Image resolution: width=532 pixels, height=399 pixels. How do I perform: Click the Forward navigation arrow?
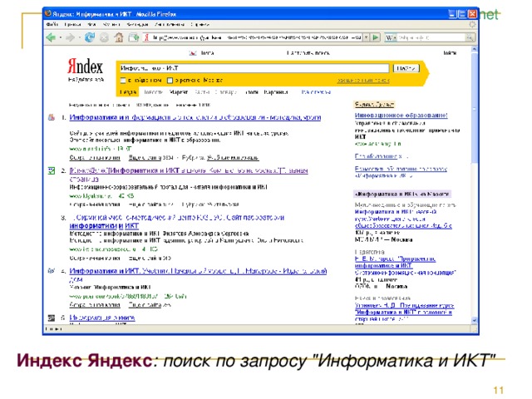(x=70, y=37)
